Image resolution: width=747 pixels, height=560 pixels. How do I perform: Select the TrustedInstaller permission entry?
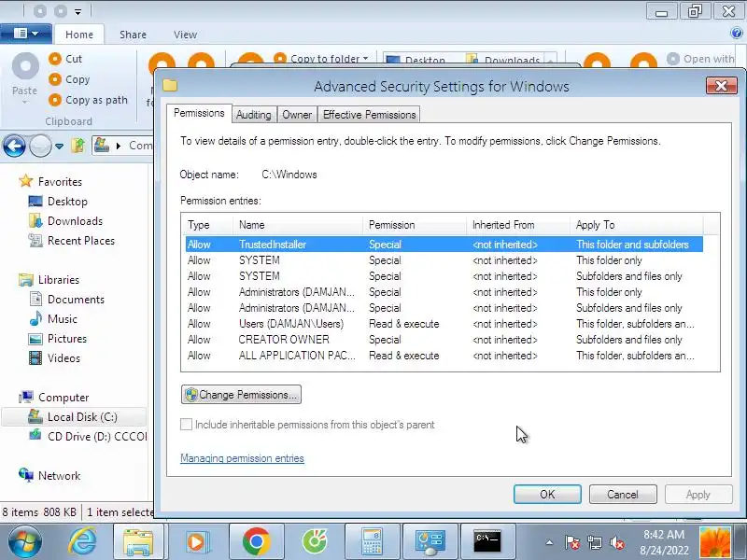[444, 245]
